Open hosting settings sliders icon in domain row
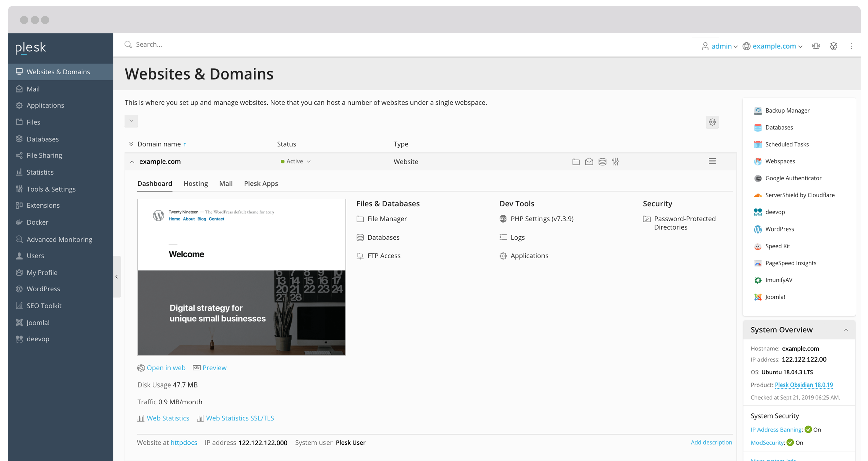 pos(615,162)
